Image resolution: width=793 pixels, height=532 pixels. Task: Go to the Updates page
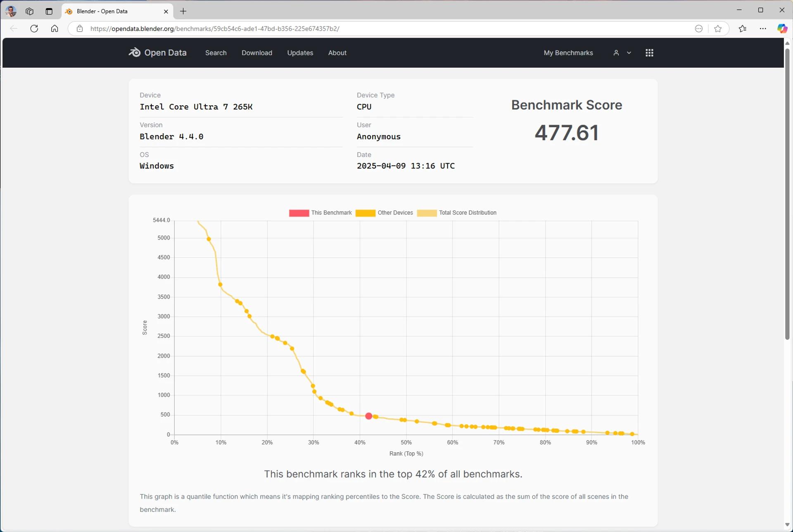(x=300, y=53)
